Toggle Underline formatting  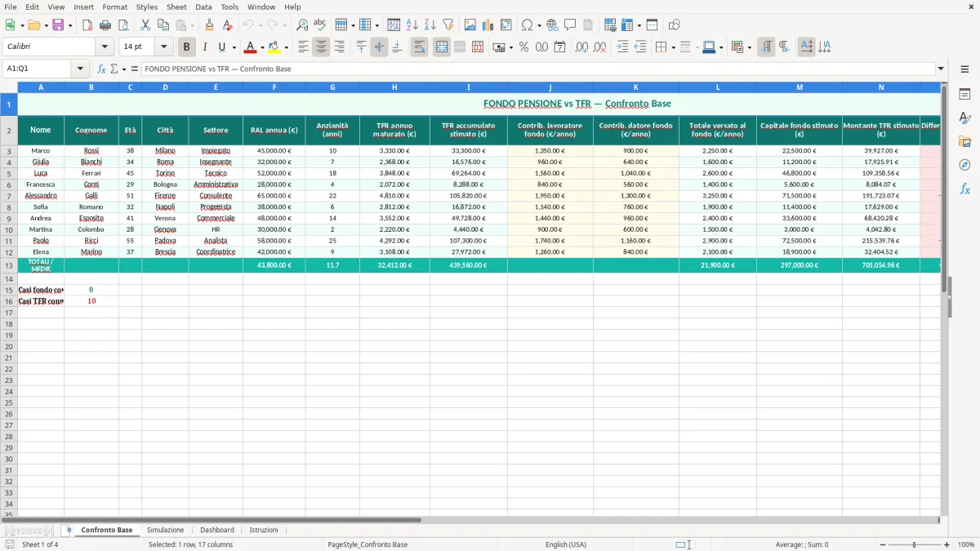pyautogui.click(x=221, y=47)
